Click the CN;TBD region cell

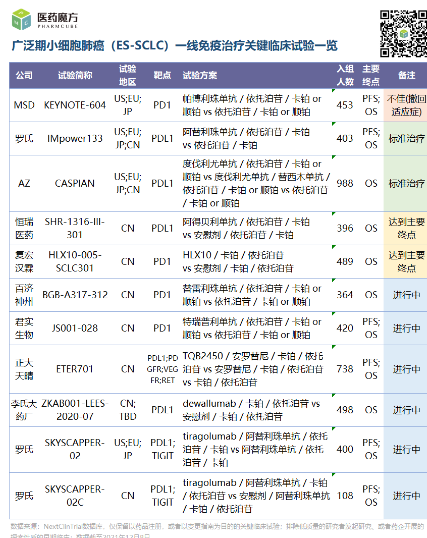coord(128,410)
